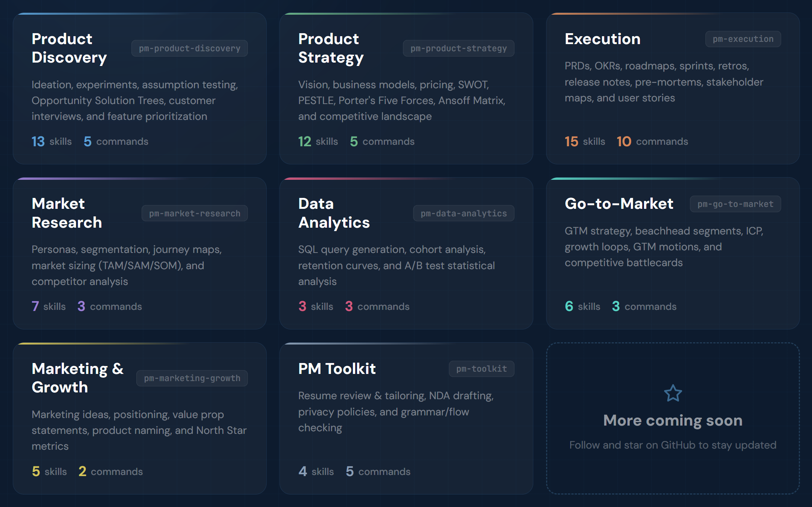Viewport: 812px width, 507px height.
Task: Click the More coming soon heading
Action: tap(673, 420)
